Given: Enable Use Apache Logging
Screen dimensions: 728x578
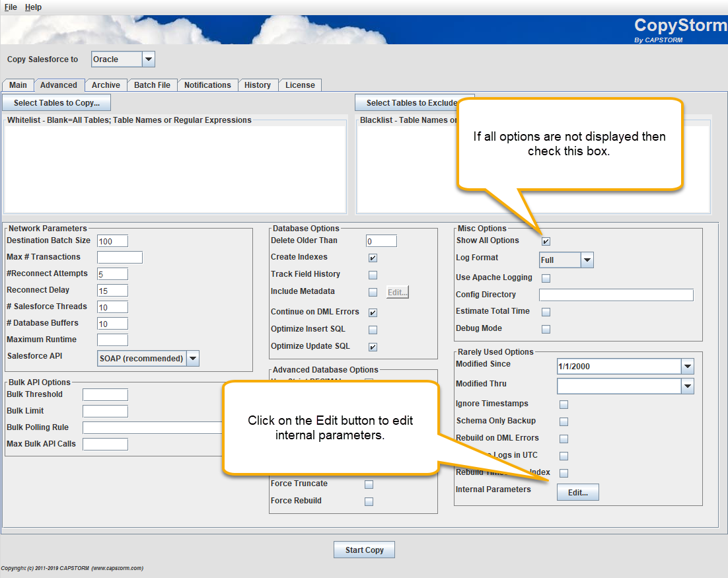Looking at the screenshot, I should tap(546, 278).
